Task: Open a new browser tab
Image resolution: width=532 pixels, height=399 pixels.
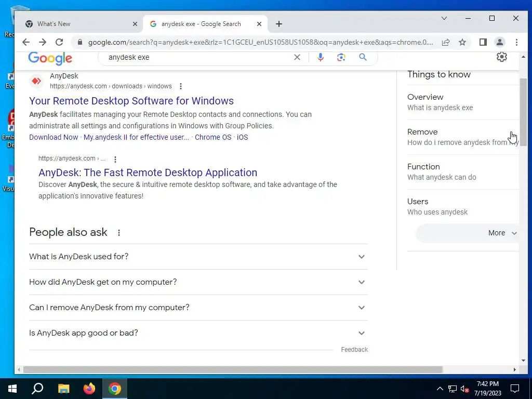Action: click(x=279, y=24)
